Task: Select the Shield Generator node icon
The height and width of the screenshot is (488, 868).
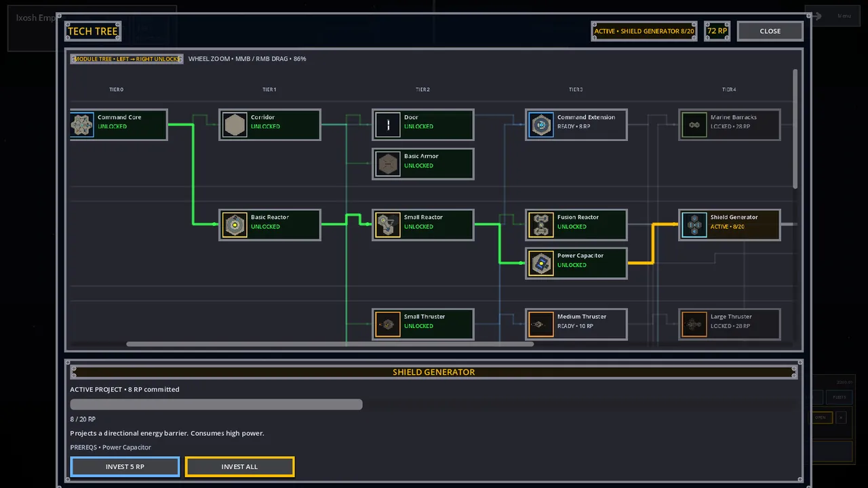Action: click(694, 225)
